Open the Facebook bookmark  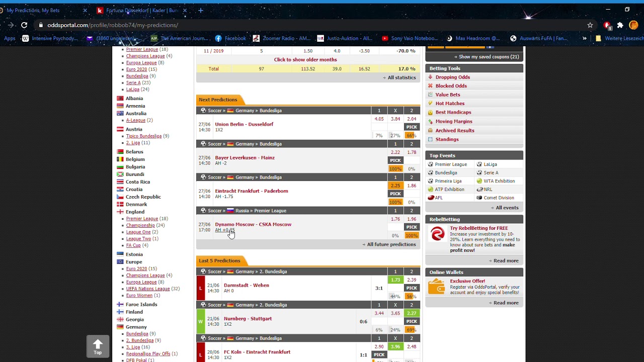[230, 38]
